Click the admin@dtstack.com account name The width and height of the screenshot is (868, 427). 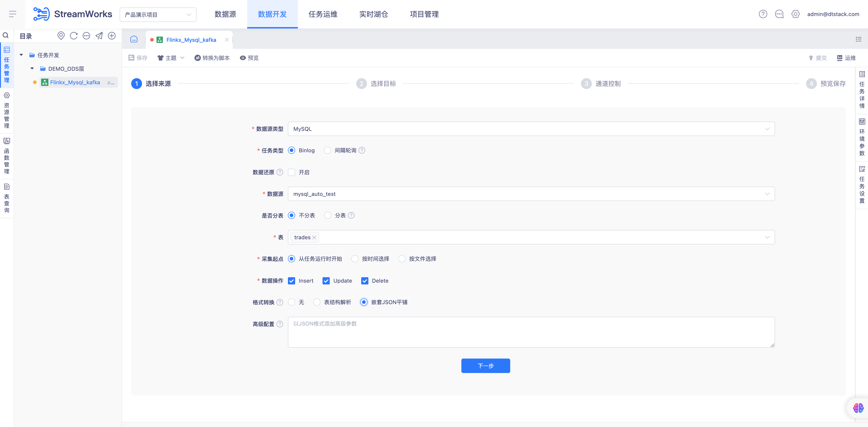833,14
